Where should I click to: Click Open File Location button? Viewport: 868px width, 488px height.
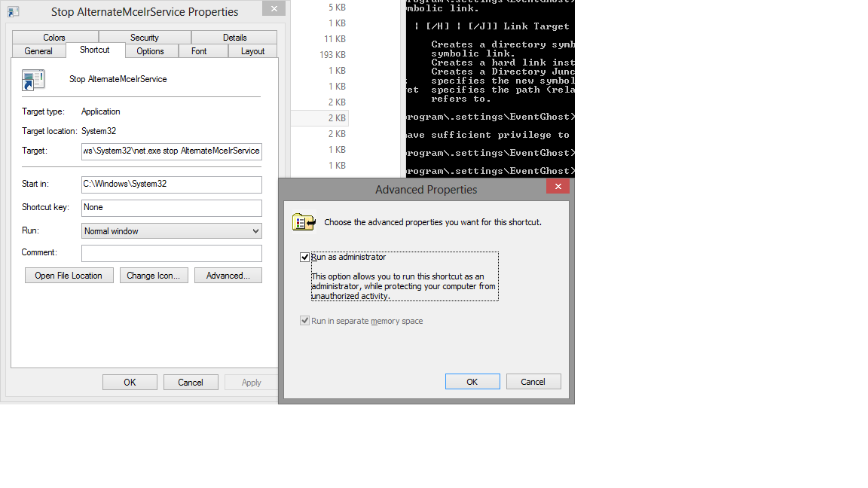[69, 276]
